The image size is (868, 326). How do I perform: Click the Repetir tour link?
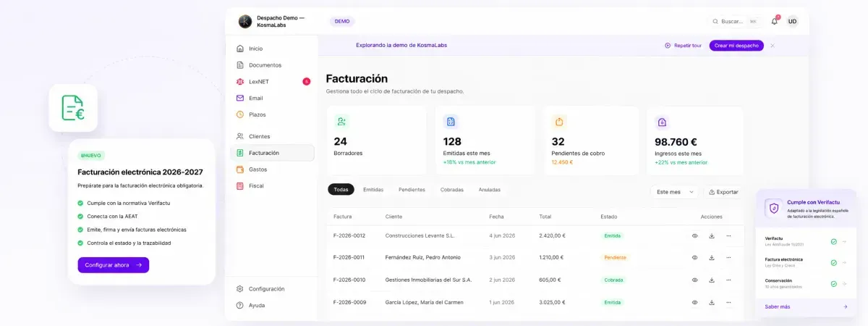click(x=683, y=45)
